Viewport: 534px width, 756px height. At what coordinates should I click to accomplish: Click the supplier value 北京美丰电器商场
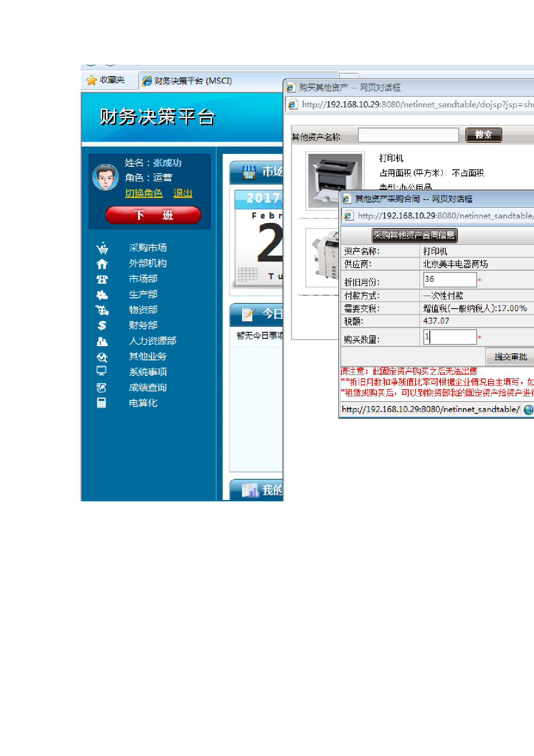[455, 264]
